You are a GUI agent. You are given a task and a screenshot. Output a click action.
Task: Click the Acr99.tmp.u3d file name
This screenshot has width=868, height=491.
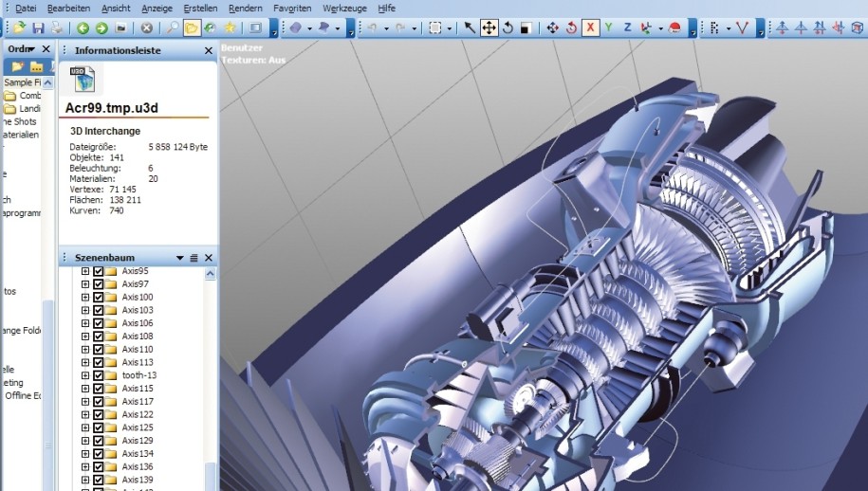112,108
